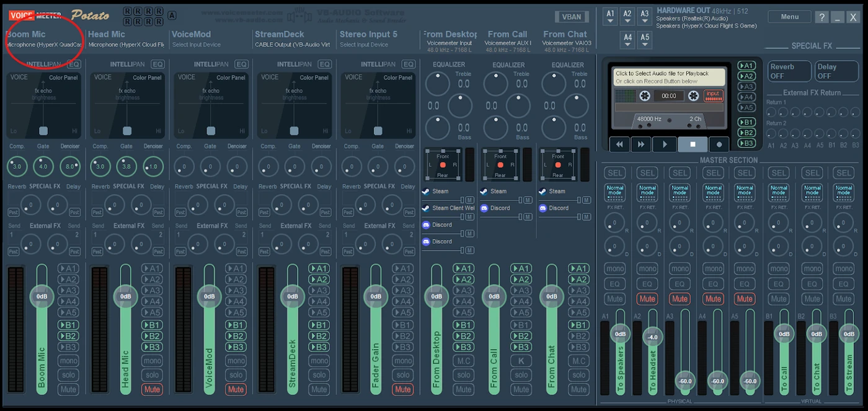Click the Discord icon under From Call
Image resolution: width=868 pixels, height=411 pixels.
tap(484, 208)
